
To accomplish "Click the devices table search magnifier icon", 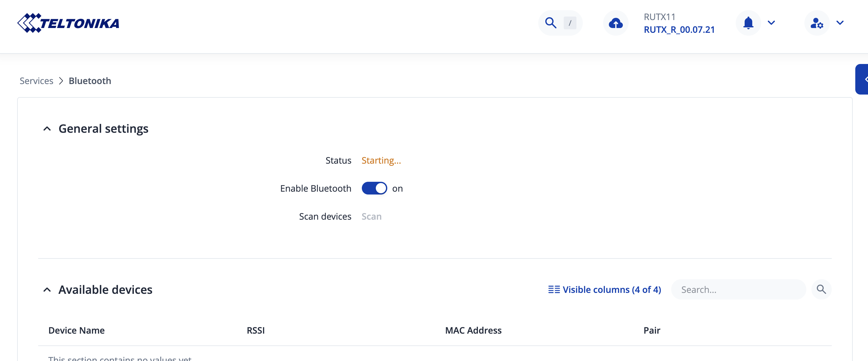I will tap(821, 289).
